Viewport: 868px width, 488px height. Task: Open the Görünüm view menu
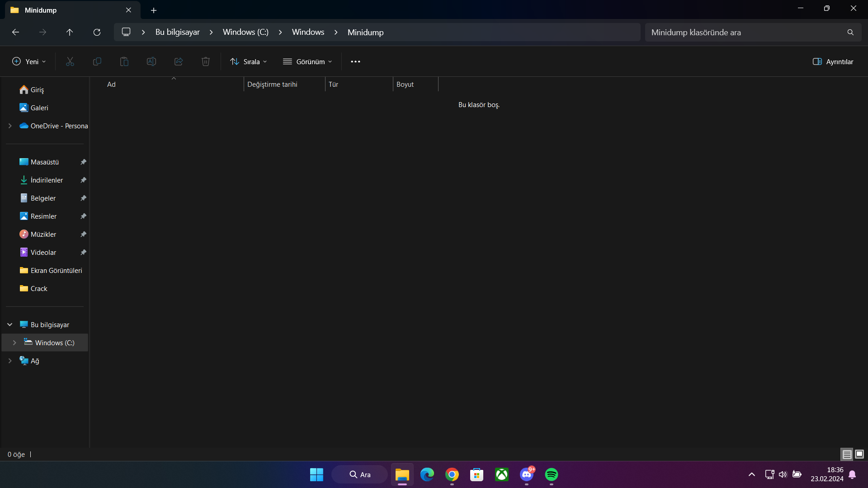[307, 61]
